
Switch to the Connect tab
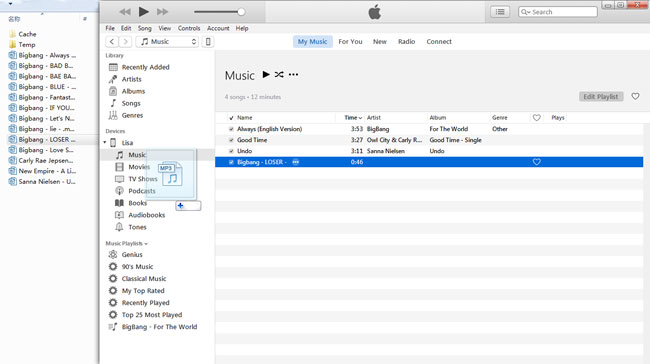(x=439, y=41)
